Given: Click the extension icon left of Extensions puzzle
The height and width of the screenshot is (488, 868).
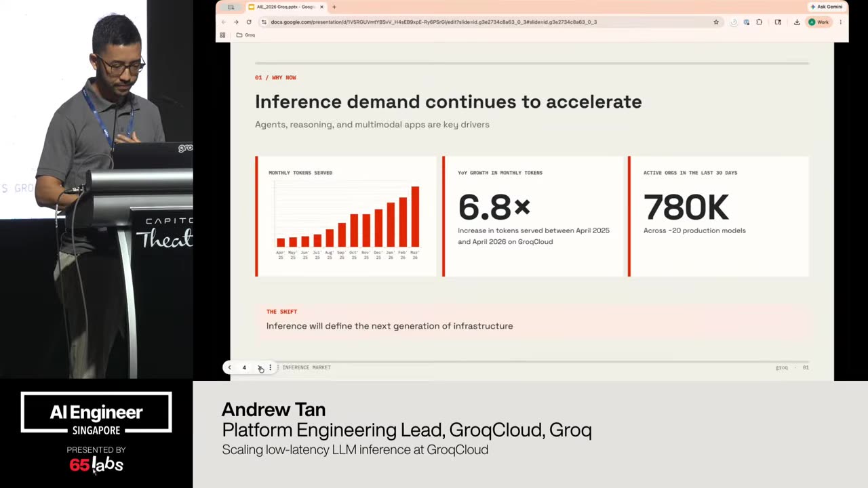Looking at the screenshot, I should 747,22.
